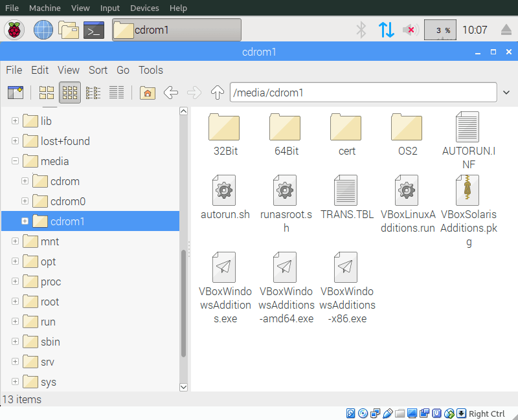Click the muted volume speaker icon

coord(411,30)
